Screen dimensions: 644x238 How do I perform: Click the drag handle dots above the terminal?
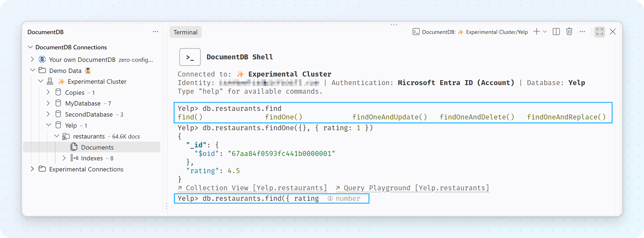coord(394,24)
